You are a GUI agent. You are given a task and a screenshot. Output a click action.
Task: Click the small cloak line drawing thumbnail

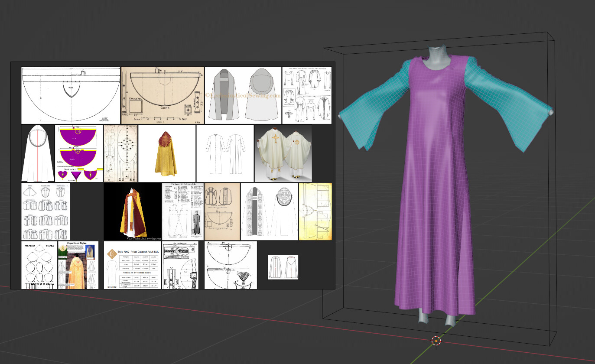(283, 267)
